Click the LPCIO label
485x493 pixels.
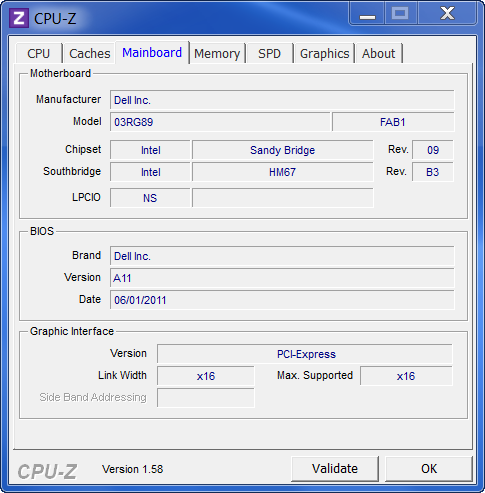point(86,197)
